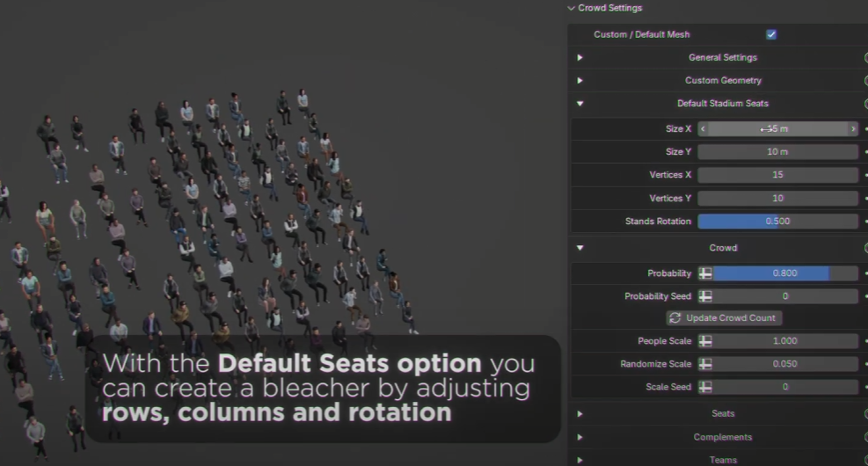868x466 pixels.
Task: Open the Complements section
Action: 580,437
